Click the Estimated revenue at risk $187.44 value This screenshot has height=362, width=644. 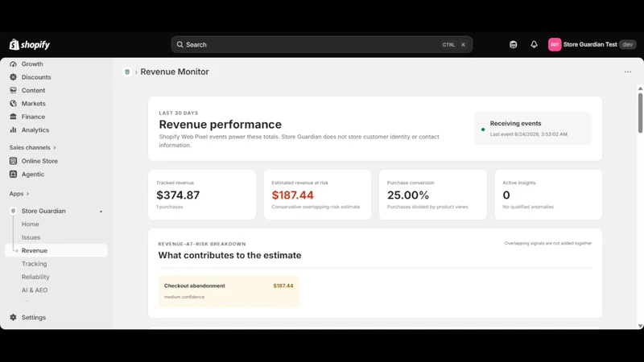tap(292, 195)
